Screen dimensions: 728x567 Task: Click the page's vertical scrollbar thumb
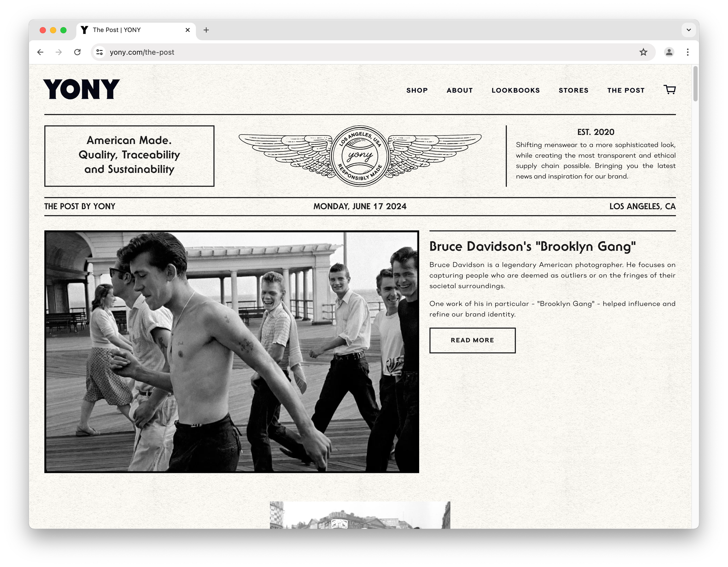(x=695, y=83)
